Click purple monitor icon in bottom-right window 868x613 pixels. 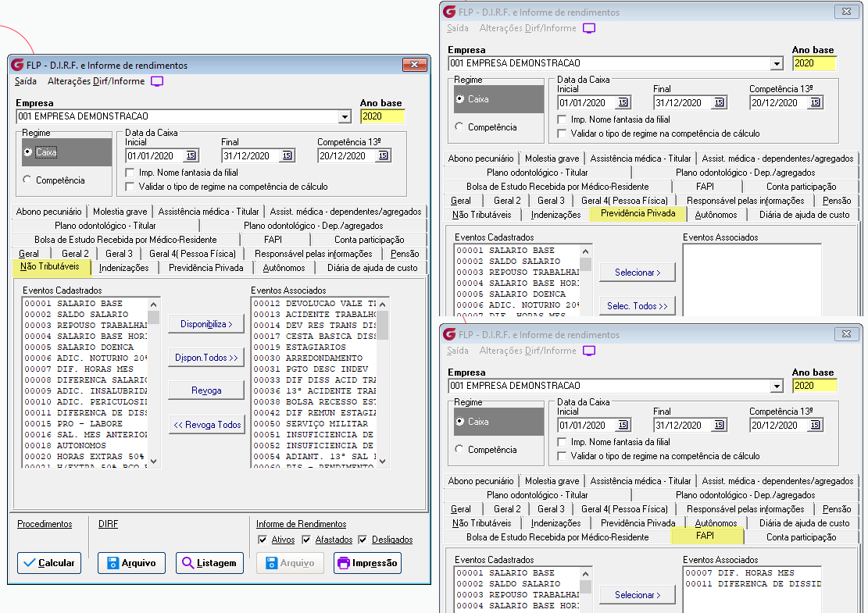point(589,351)
